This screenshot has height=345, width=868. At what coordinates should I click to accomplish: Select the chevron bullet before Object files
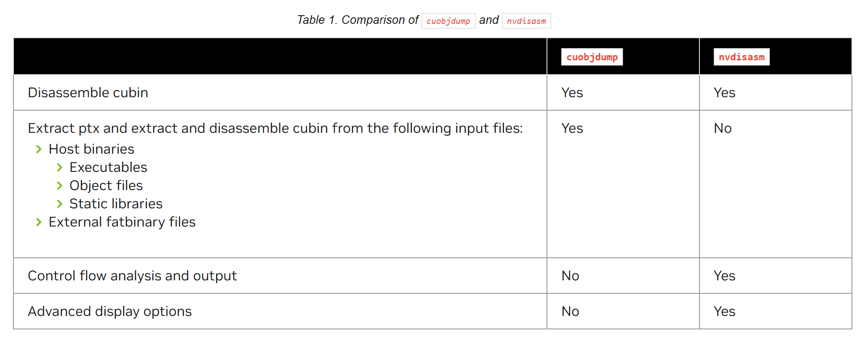point(60,186)
